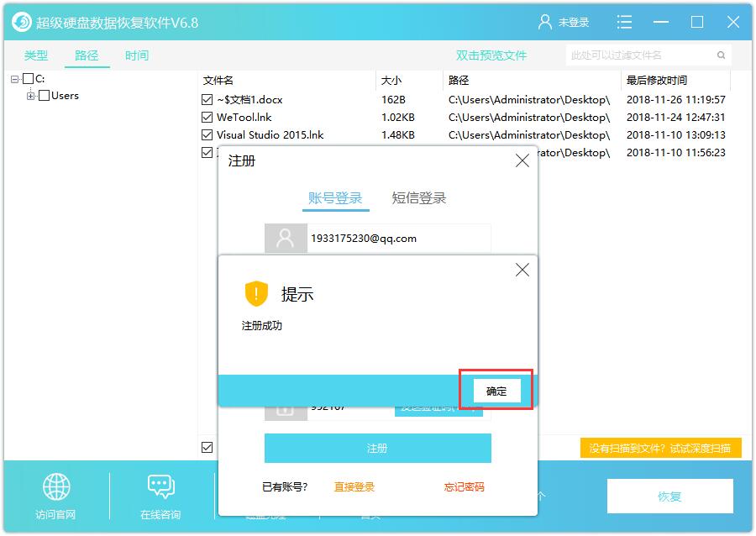The image size is (756, 536).
Task: Click the 未登录 user account icon
Action: click(x=545, y=22)
